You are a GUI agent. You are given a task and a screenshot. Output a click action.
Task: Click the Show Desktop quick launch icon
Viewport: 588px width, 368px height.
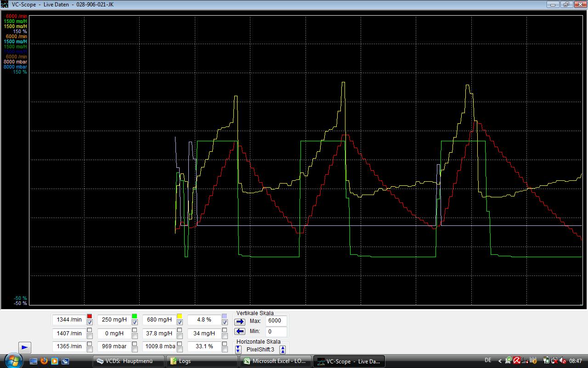pos(34,361)
